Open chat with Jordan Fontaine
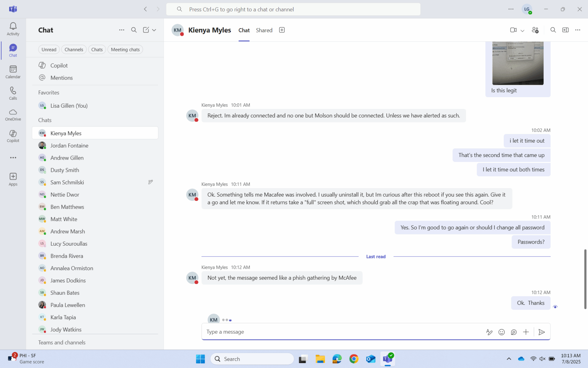The height and width of the screenshot is (368, 588). click(x=69, y=146)
